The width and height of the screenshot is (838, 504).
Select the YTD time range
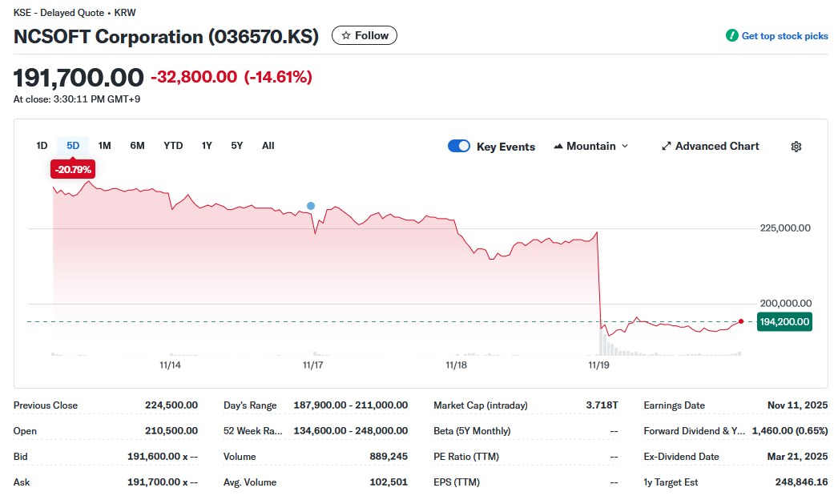click(173, 145)
